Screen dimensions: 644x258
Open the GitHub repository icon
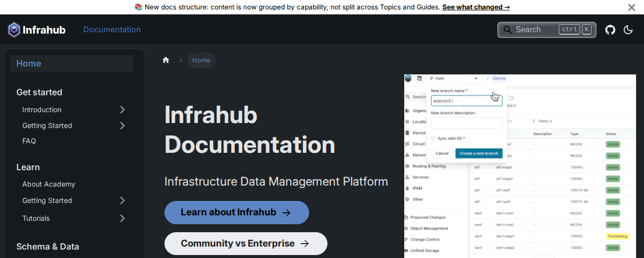(610, 30)
